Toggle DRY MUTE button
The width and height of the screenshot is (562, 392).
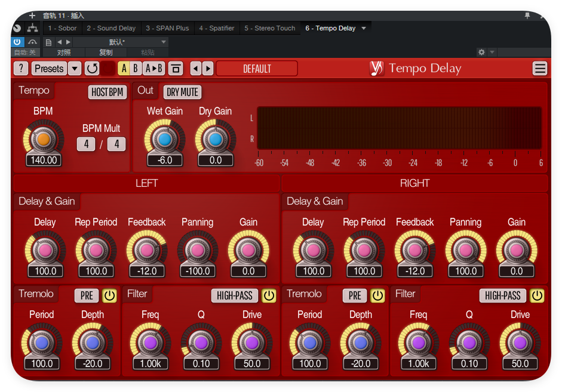click(x=182, y=92)
